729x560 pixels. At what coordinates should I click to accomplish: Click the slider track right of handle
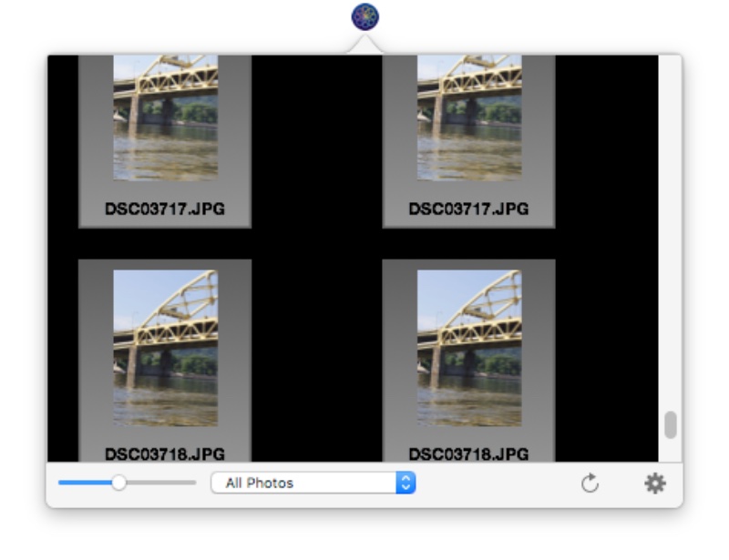(159, 483)
